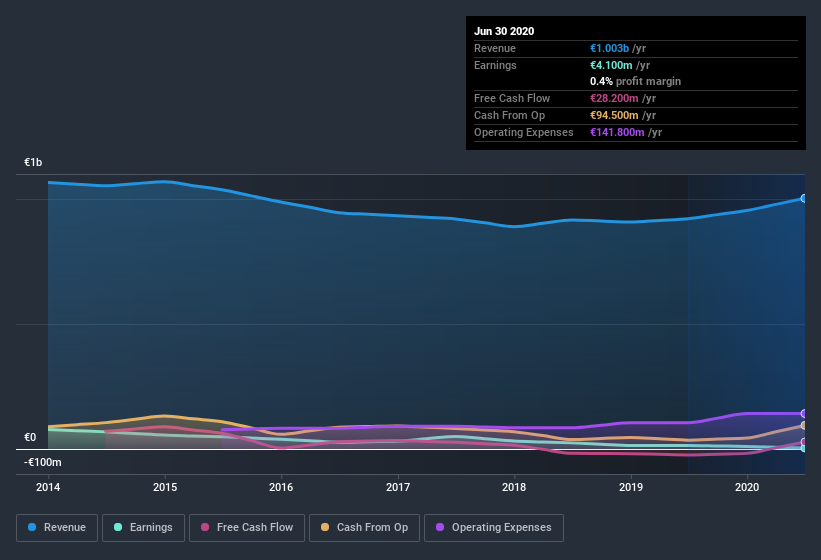This screenshot has height=560, width=821.
Task: Click the €4.100m earnings value in tooltip
Action: [611, 65]
